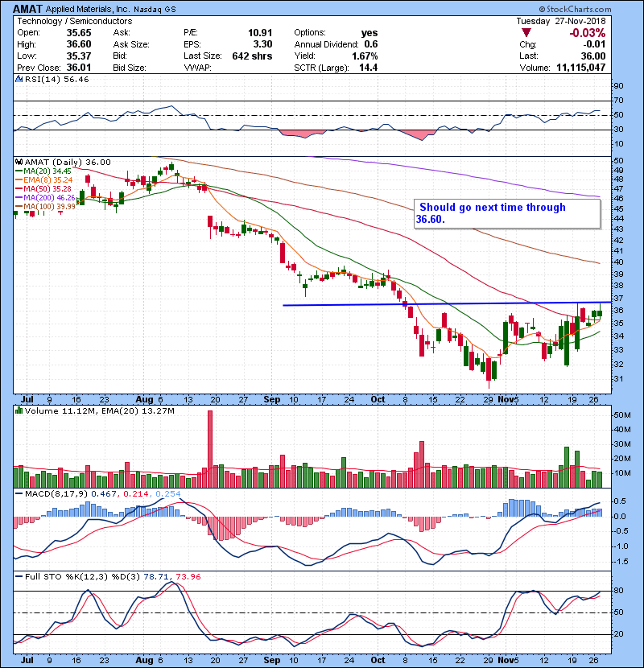Click the P/E value 10.91
The image size is (644, 668).
(x=260, y=33)
